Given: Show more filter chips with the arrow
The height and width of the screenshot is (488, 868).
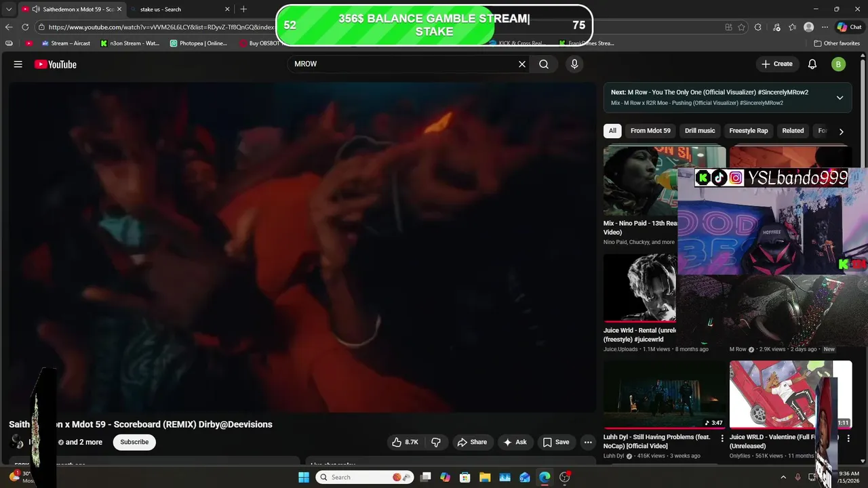Looking at the screenshot, I should 841,131.
